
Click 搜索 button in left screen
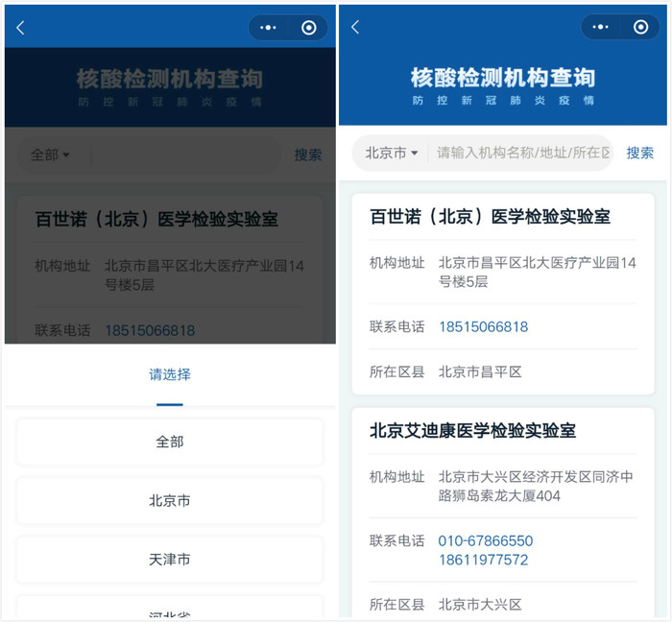click(x=307, y=155)
